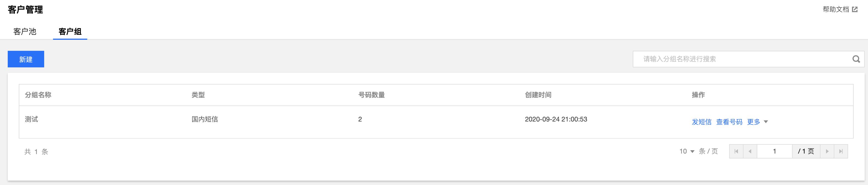
Task: Go to previous page arrow icon
Action: tap(750, 151)
